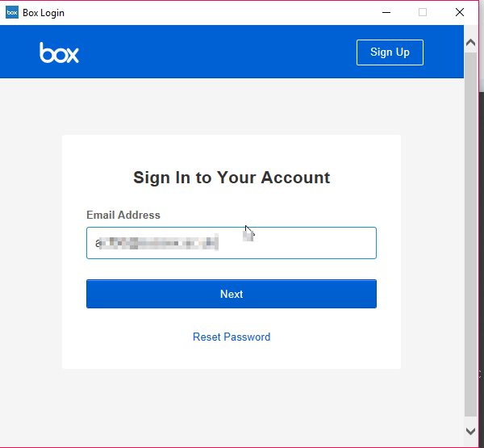
Task: Click the "Sign In to Your Account" heading
Action: [x=232, y=178]
